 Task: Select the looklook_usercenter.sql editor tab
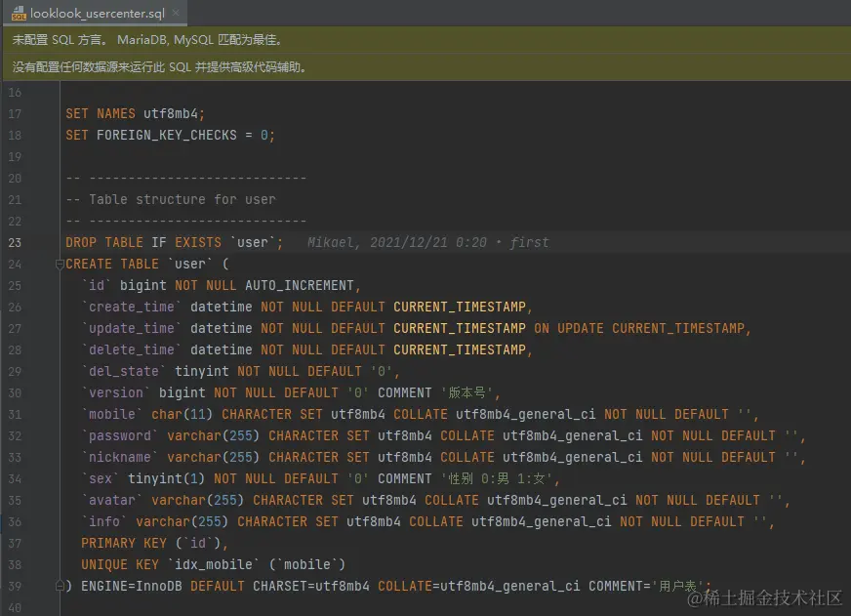95,13
